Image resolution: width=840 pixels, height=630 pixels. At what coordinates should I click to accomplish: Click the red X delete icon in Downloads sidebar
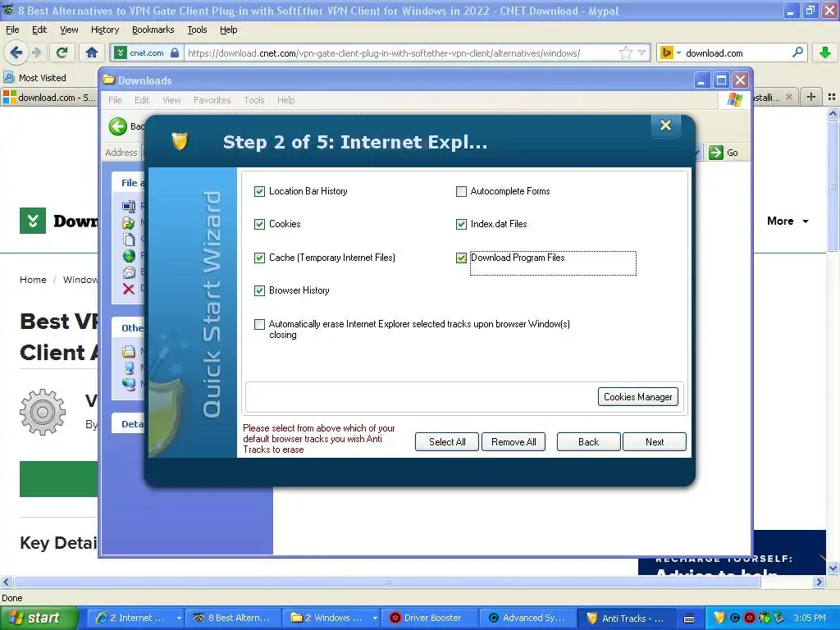point(129,290)
